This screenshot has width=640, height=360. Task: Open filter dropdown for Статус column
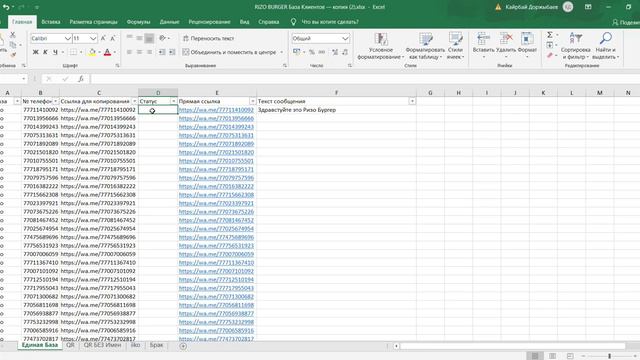(173, 101)
